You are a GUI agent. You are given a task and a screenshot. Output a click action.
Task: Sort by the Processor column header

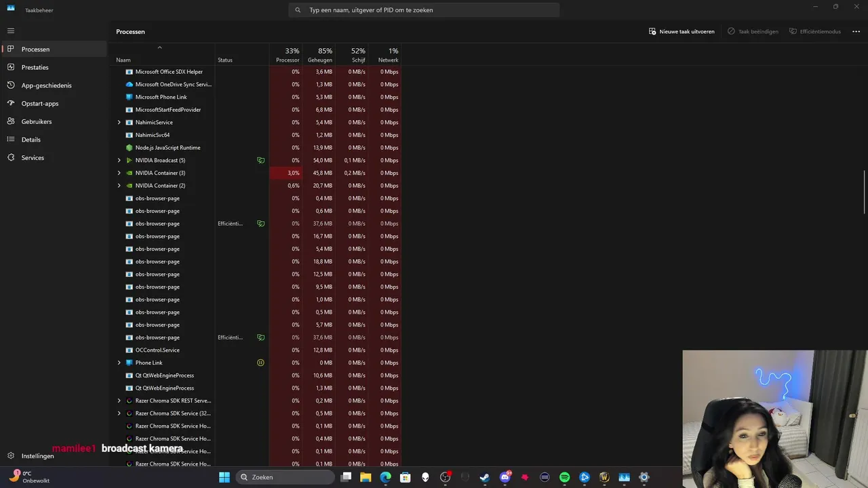(x=285, y=55)
